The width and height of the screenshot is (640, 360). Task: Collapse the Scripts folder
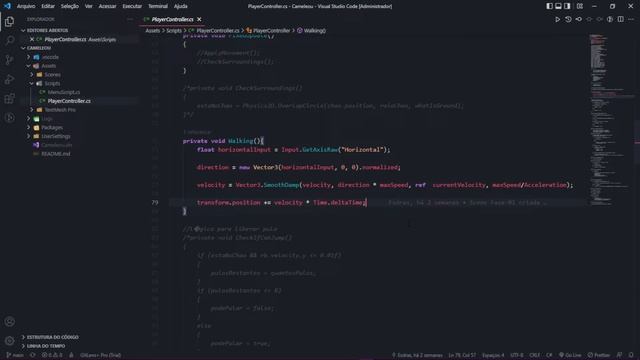click(x=32, y=83)
